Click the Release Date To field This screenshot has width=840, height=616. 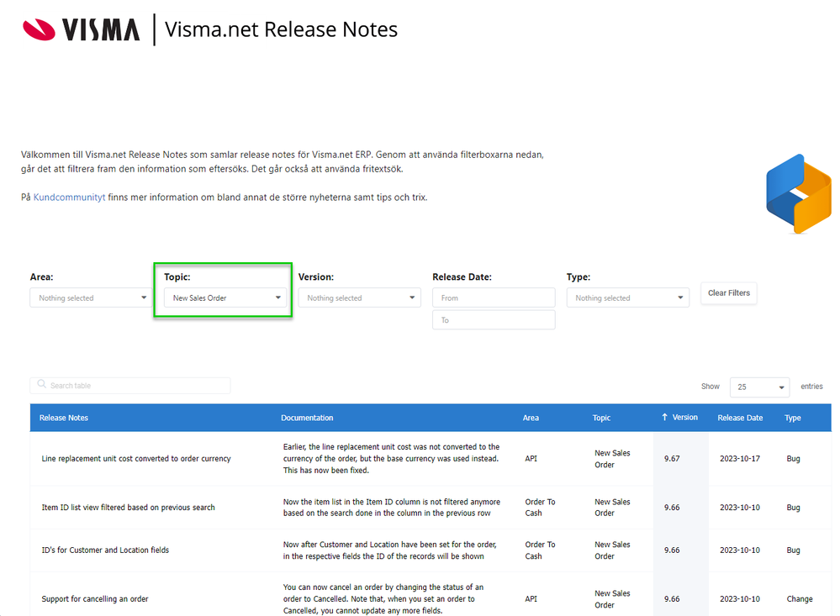click(x=494, y=320)
